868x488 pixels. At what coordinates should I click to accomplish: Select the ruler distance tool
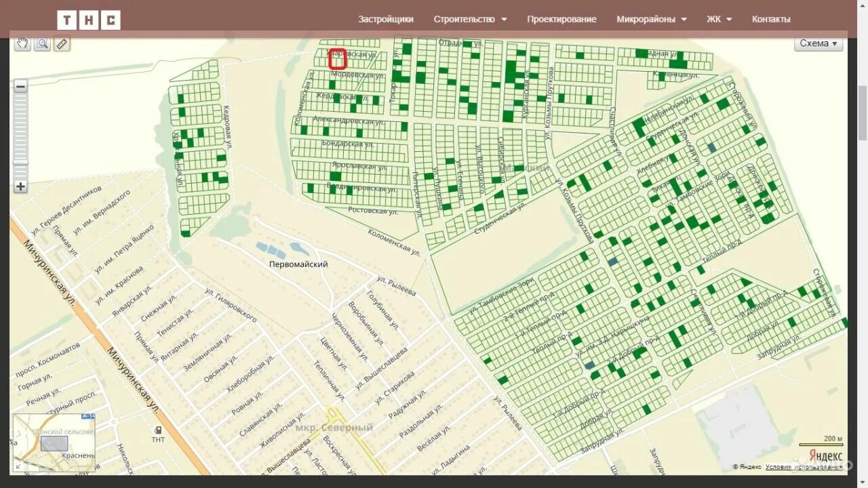click(62, 43)
